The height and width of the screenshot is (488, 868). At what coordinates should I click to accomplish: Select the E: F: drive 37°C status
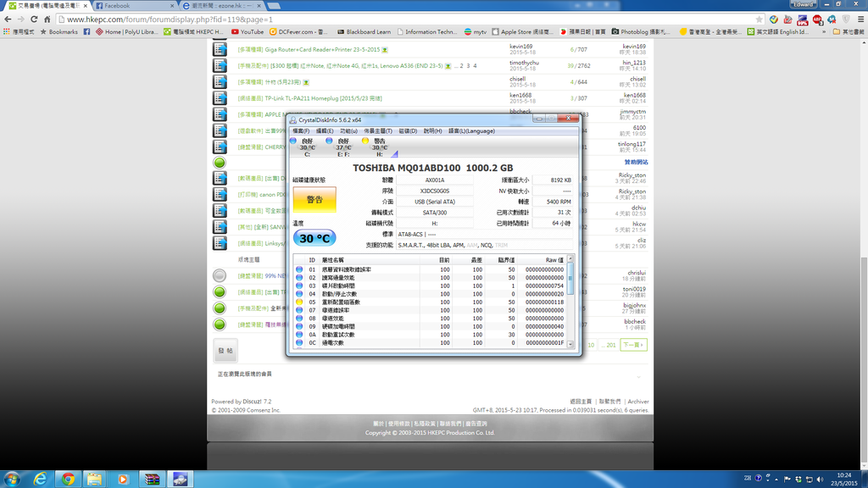(x=339, y=147)
